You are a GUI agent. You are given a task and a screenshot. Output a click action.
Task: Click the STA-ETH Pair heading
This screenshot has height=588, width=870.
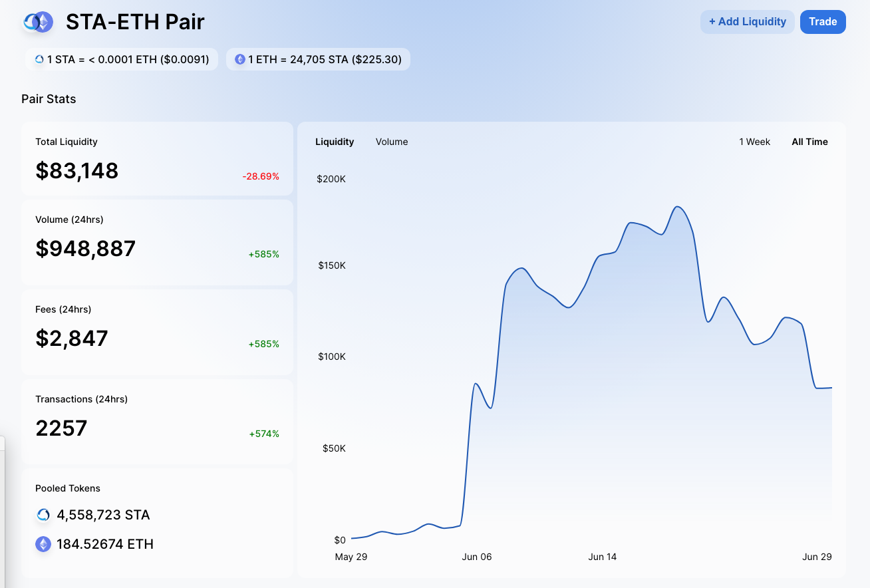pos(135,22)
